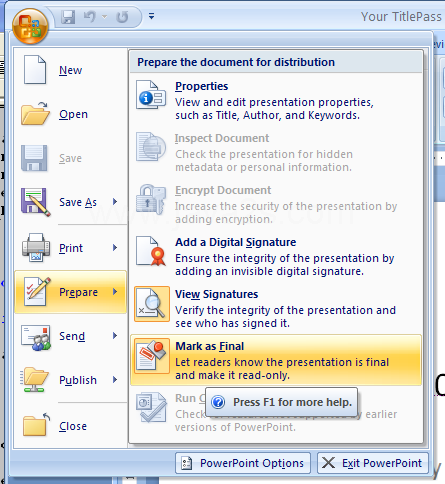Click the Undo arrow in Quick Access Toolbar
445x484 pixels.
click(90, 16)
